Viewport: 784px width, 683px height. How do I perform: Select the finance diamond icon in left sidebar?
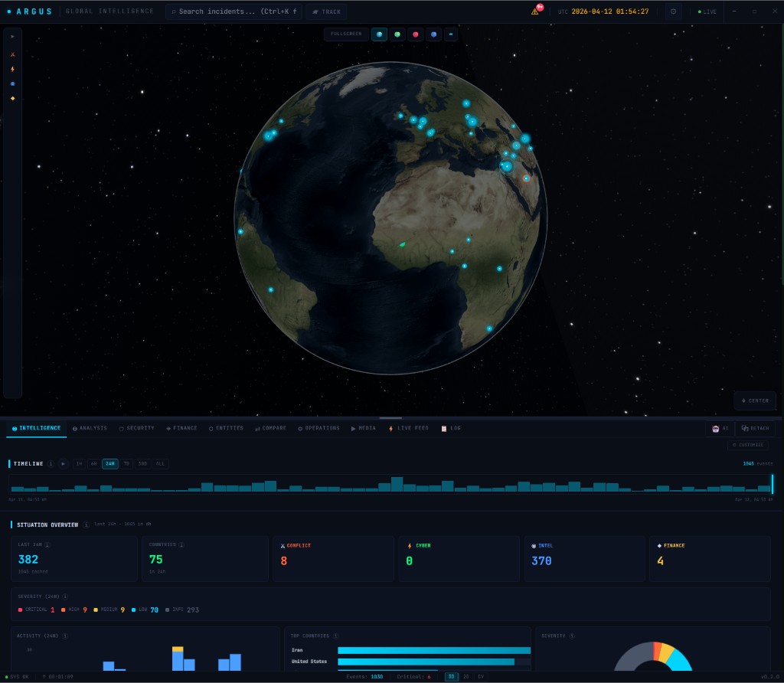point(12,98)
